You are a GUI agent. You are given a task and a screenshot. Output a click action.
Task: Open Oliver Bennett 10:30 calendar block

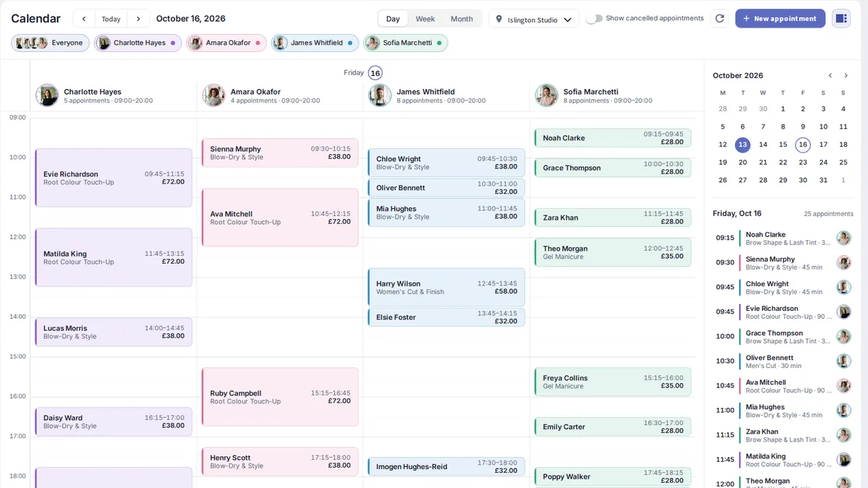[x=446, y=188]
